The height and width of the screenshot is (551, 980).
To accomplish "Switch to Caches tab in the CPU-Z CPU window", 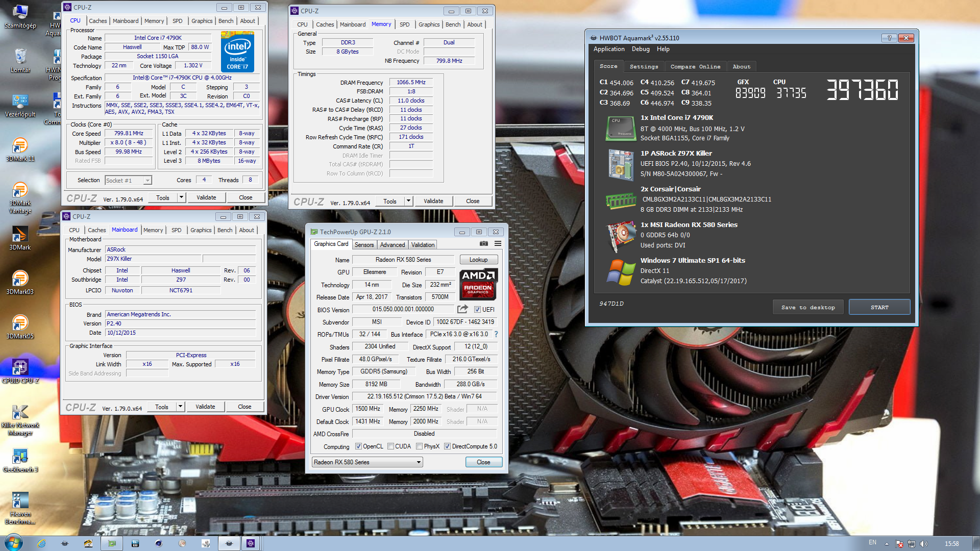I will coord(97,21).
